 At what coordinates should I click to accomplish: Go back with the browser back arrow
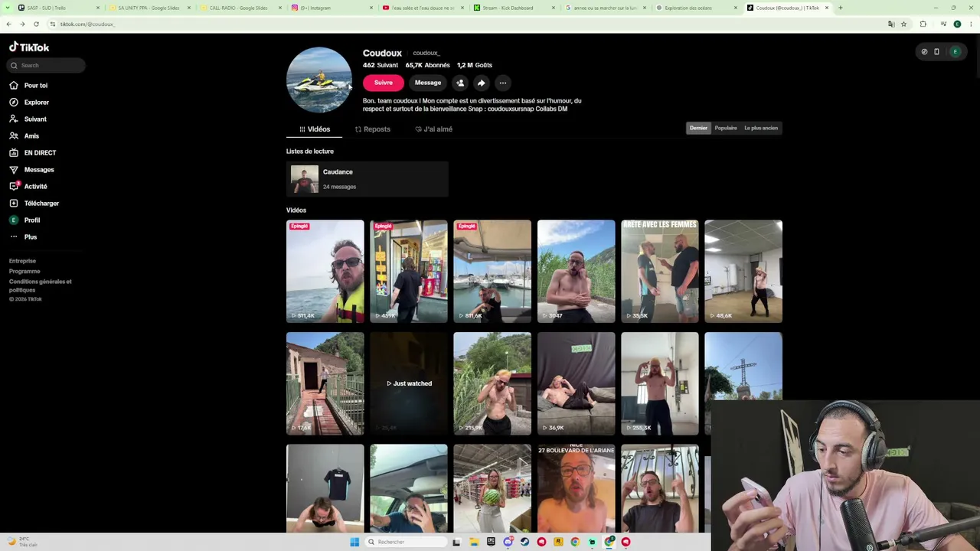[x=8, y=24]
